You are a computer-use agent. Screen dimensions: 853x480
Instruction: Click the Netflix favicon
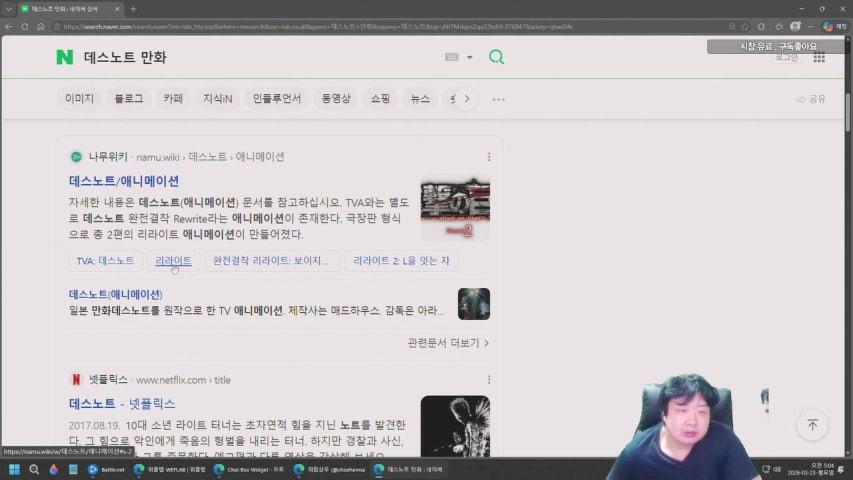[76, 380]
